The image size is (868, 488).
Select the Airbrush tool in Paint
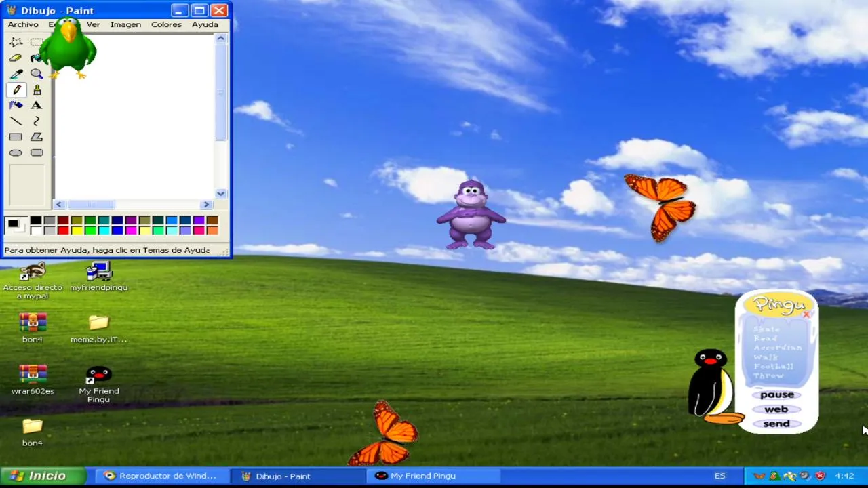pos(16,105)
